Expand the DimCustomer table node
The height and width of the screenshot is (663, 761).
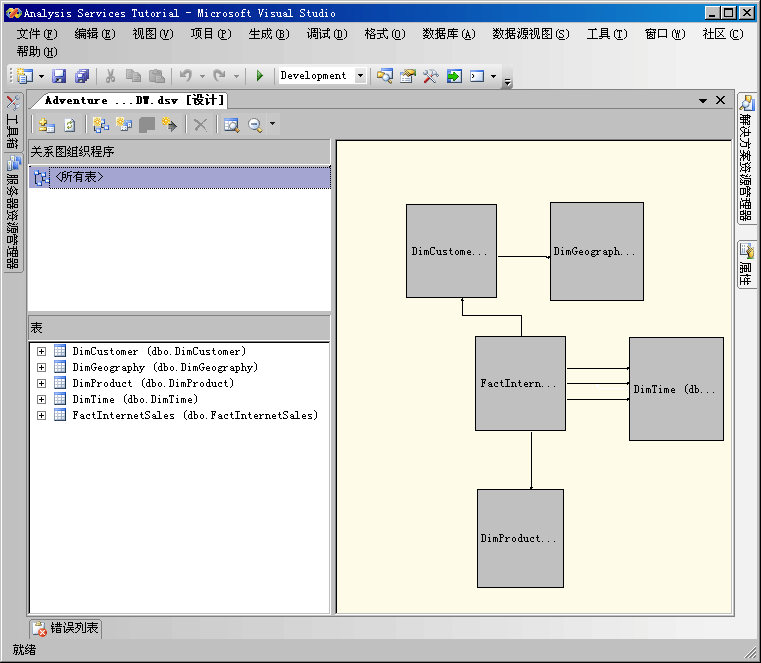41,352
